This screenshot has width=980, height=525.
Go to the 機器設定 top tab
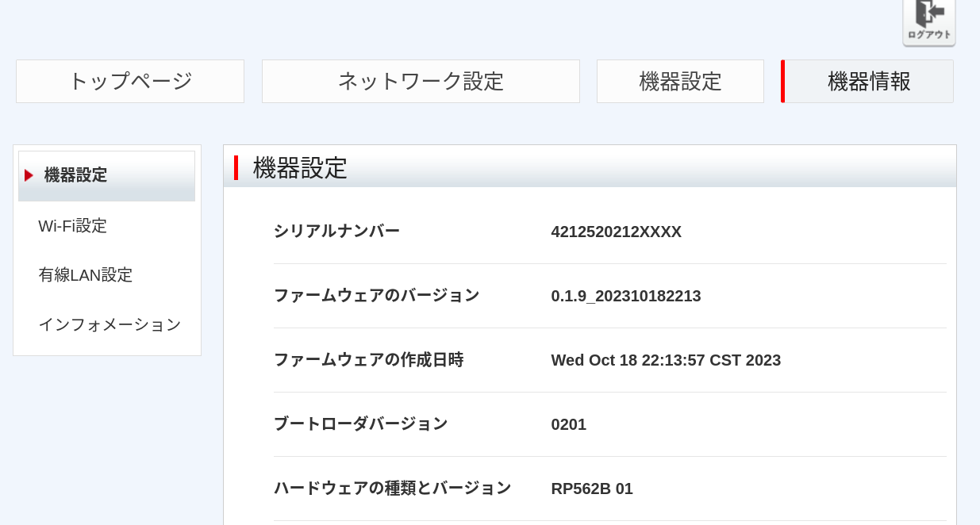[x=680, y=81]
